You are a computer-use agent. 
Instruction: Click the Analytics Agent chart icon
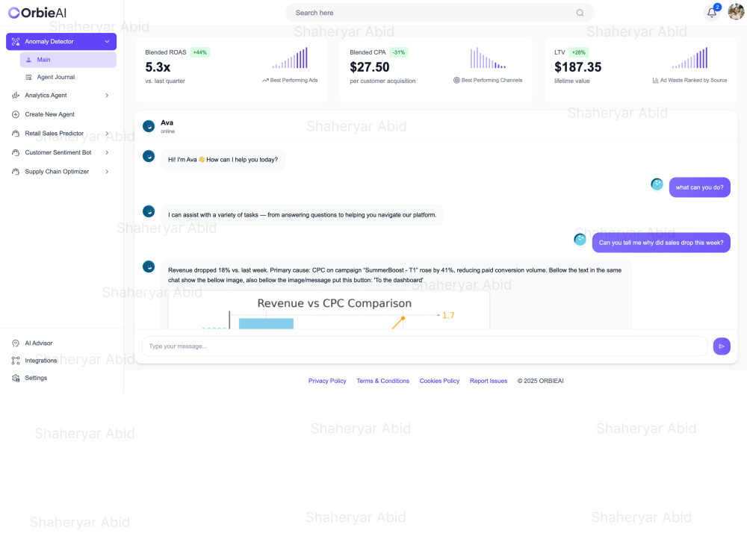[16, 96]
